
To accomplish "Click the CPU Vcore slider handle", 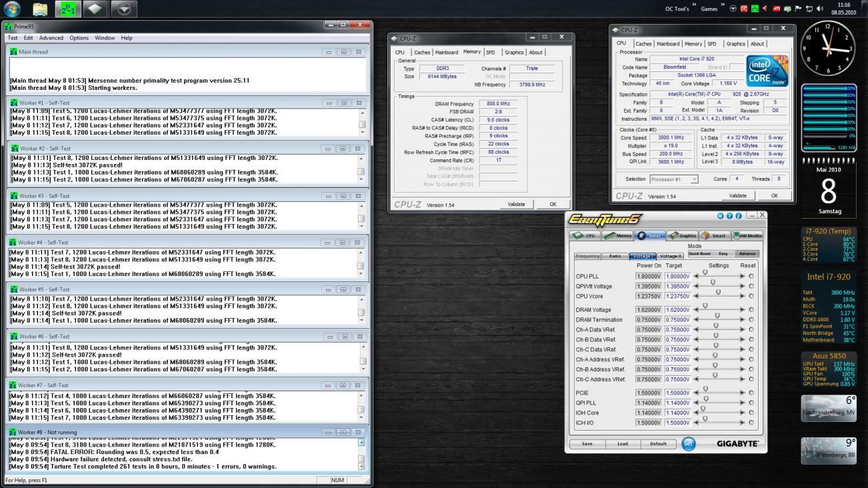I will [718, 292].
